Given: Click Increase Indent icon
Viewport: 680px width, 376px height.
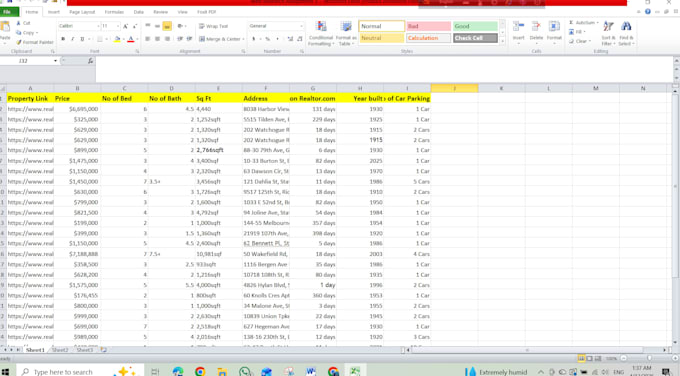Looking at the screenshot, I should coord(190,39).
